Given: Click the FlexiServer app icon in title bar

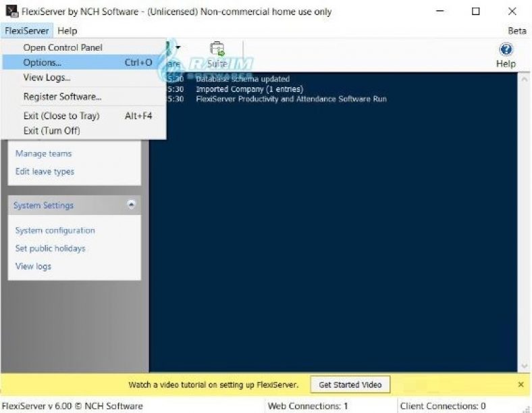Looking at the screenshot, I should pos(12,11).
